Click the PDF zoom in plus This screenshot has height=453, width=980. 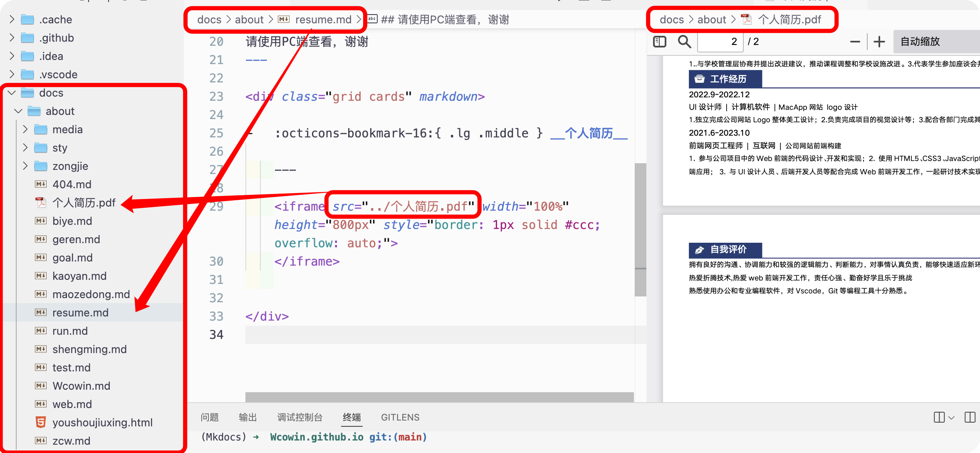coord(879,42)
